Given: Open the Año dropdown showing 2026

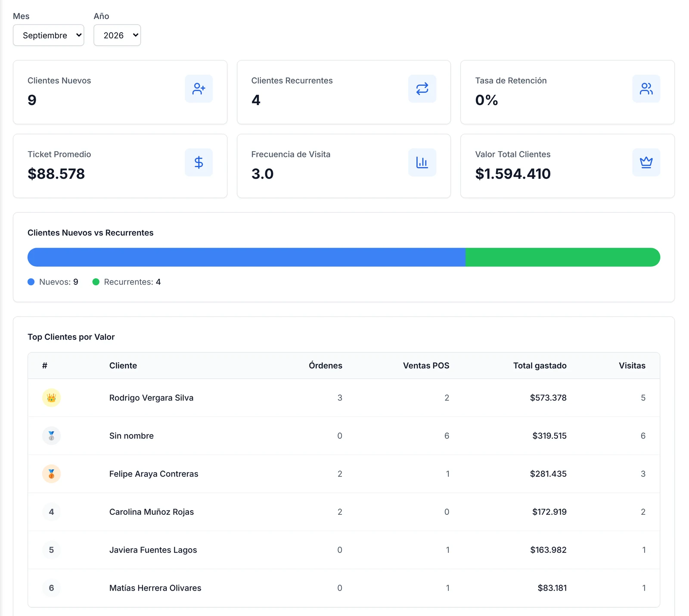Looking at the screenshot, I should tap(117, 35).
